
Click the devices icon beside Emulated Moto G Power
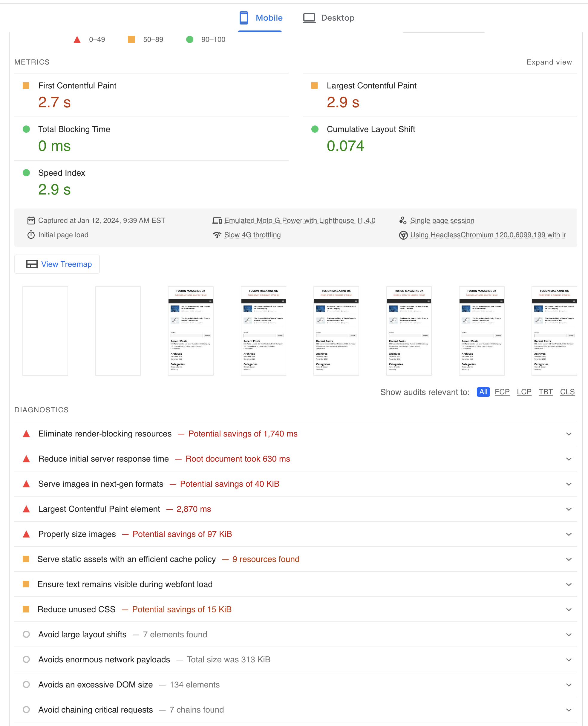[x=217, y=221]
